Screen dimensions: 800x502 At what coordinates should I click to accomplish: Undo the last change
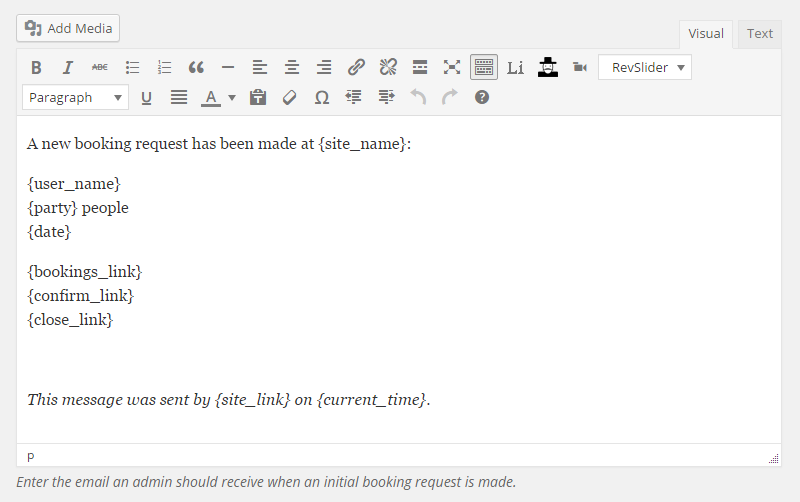click(418, 97)
